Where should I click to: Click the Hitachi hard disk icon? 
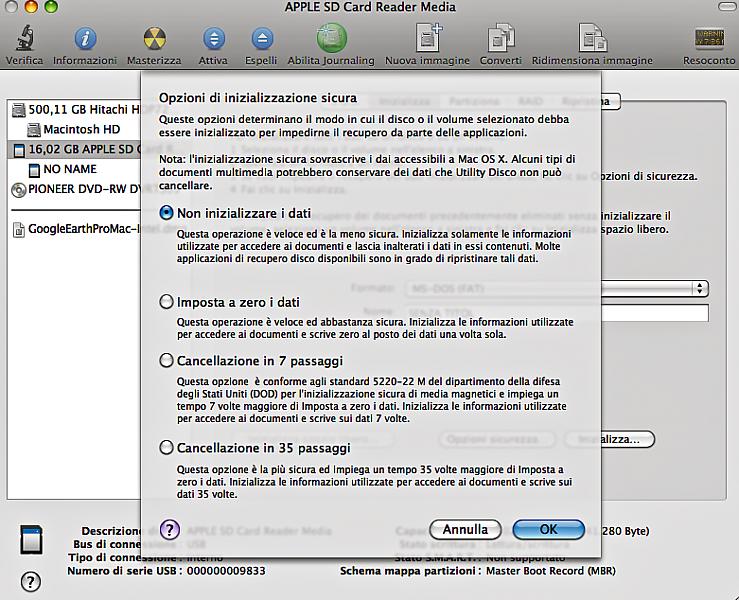[x=18, y=110]
